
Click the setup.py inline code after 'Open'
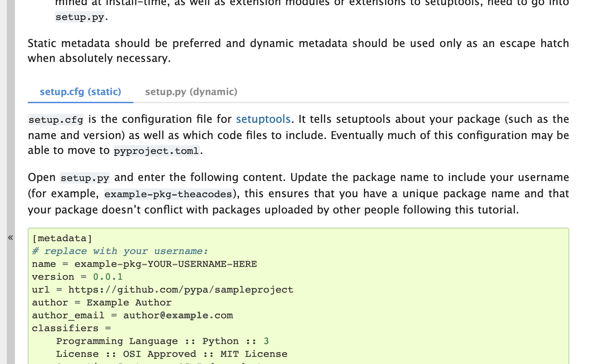click(85, 178)
